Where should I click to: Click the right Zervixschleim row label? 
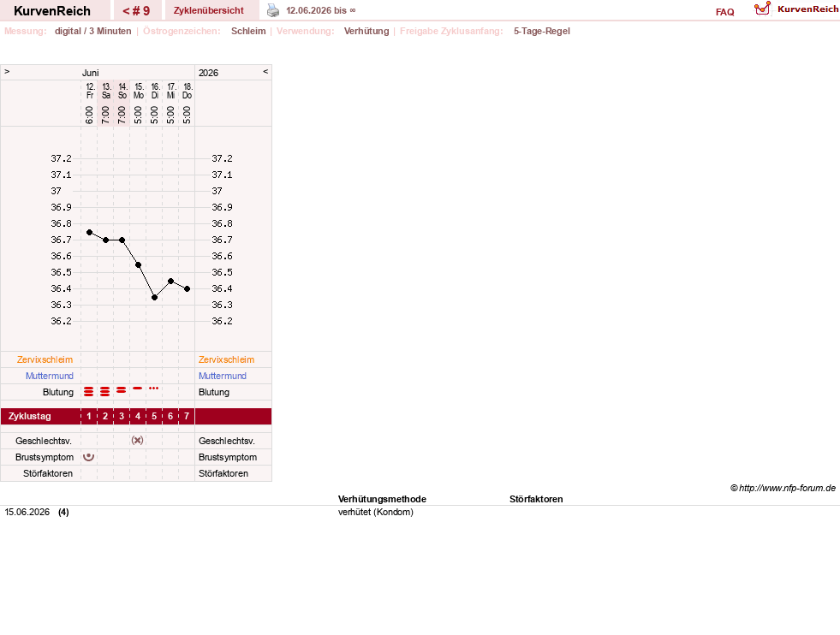click(x=227, y=359)
